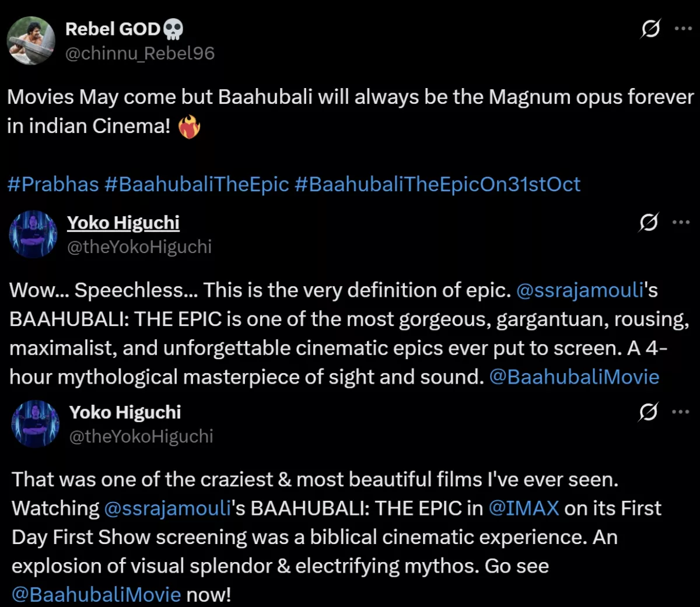The width and height of the screenshot is (700, 607).
Task: Open the #BaahubaliTheEpicOn31stOct hashtag
Action: click(x=436, y=184)
